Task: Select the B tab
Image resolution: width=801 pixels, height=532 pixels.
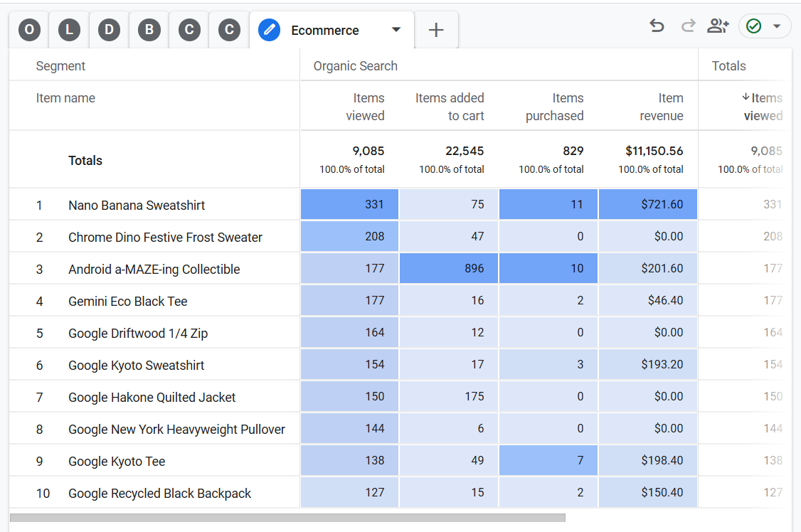Action: click(x=149, y=30)
